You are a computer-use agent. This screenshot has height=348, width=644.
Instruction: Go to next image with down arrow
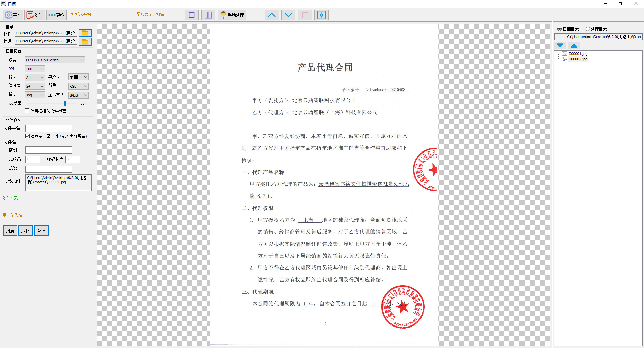point(288,15)
